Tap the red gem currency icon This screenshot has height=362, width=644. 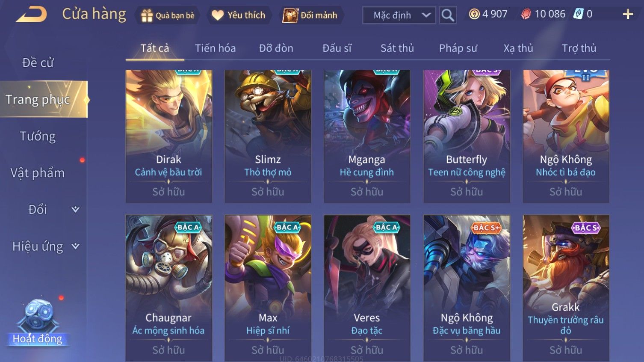coord(526,14)
